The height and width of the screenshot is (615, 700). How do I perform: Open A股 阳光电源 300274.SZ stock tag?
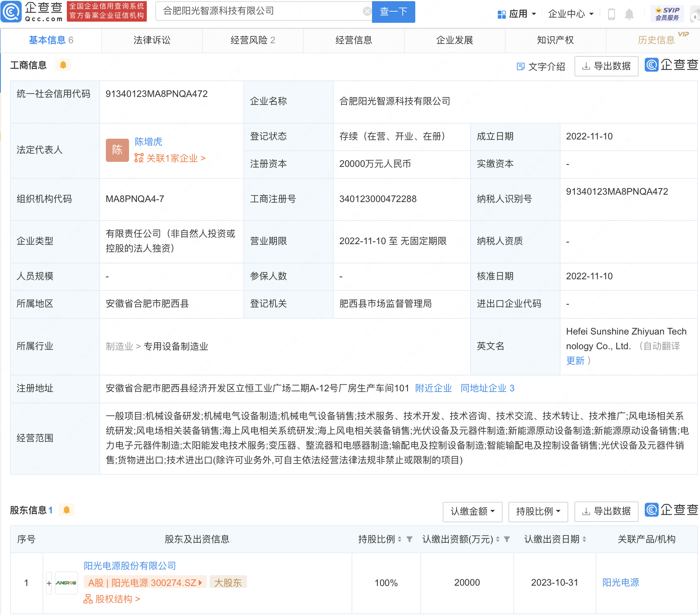coord(145,583)
